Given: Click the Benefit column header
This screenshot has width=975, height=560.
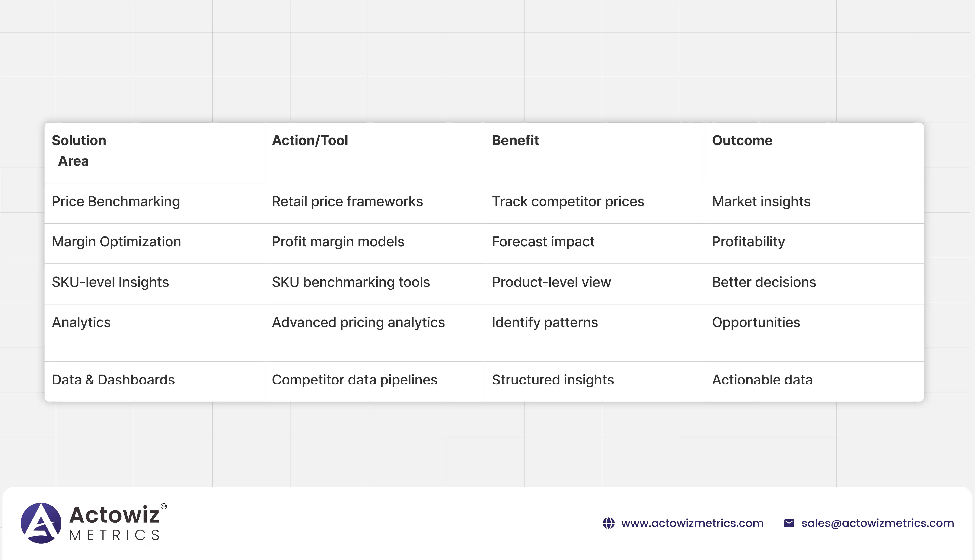Looking at the screenshot, I should 515,141.
